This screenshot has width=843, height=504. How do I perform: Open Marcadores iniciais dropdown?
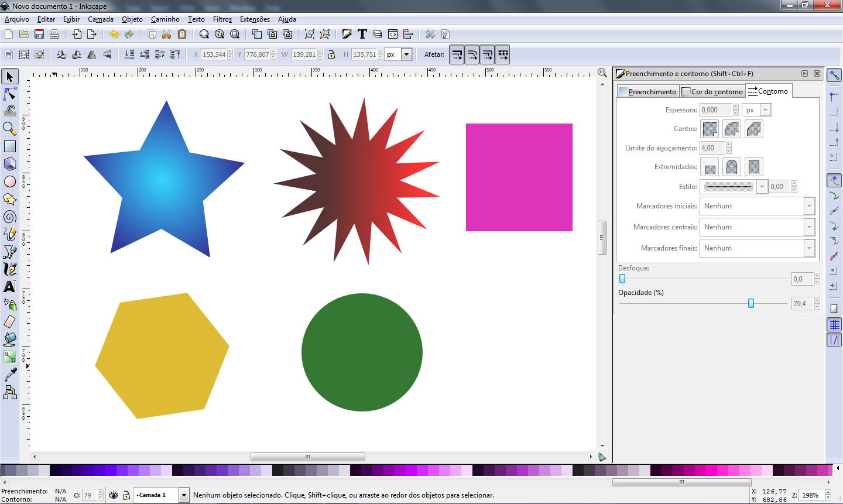810,206
